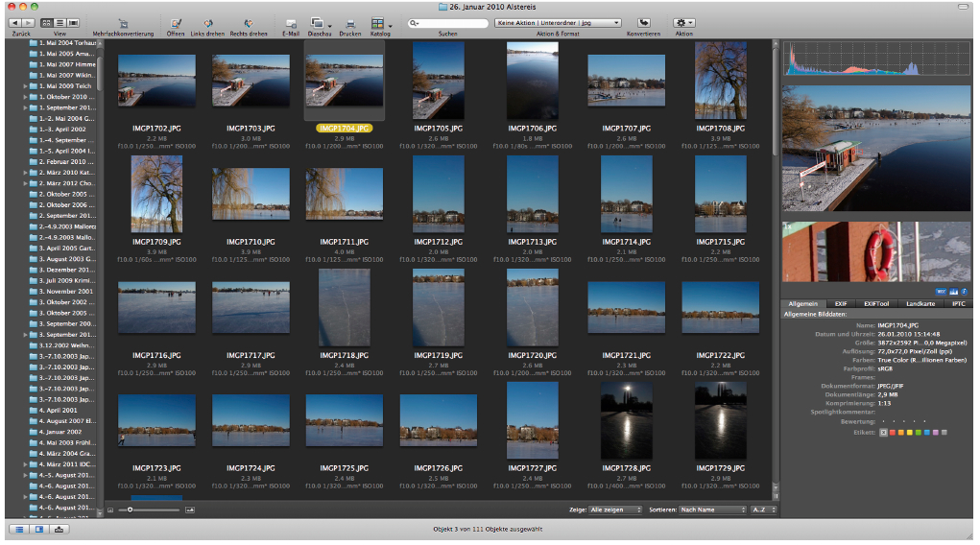
Task: Open the Aktion gear menu button
Action: pyautogui.click(x=684, y=22)
